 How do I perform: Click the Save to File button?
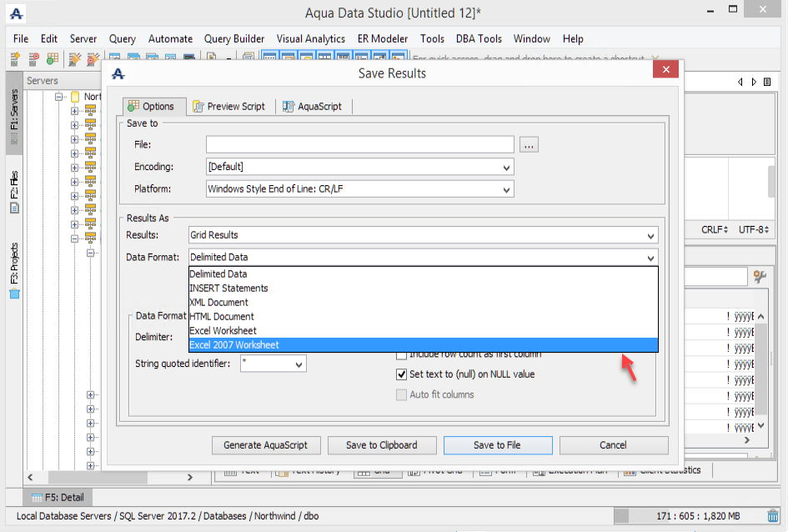[x=497, y=445]
